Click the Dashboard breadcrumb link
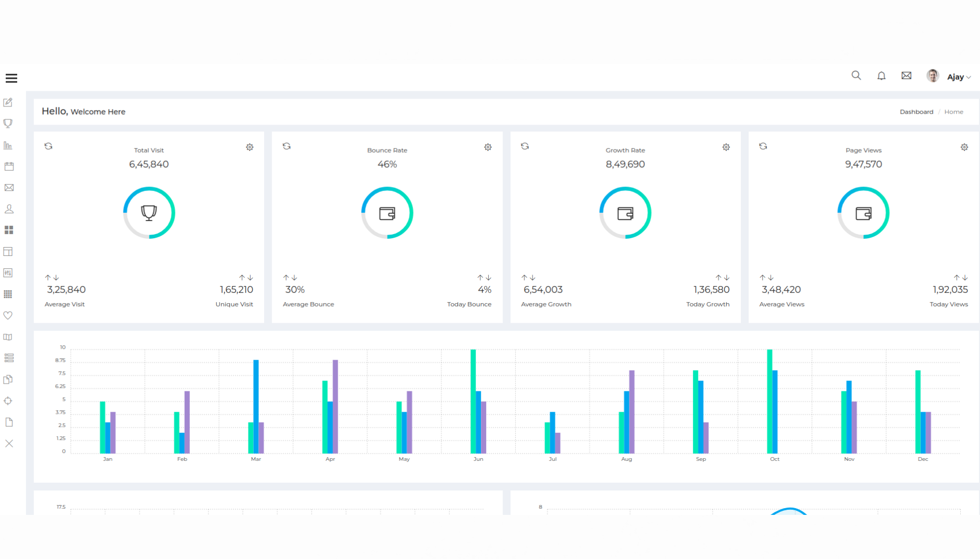Image resolution: width=980 pixels, height=559 pixels. click(x=916, y=112)
